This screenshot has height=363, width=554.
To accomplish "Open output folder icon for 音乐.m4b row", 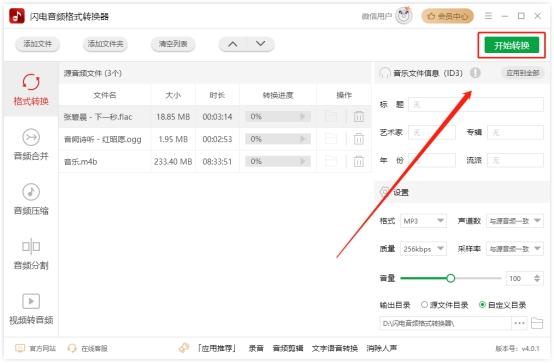I will (331, 162).
